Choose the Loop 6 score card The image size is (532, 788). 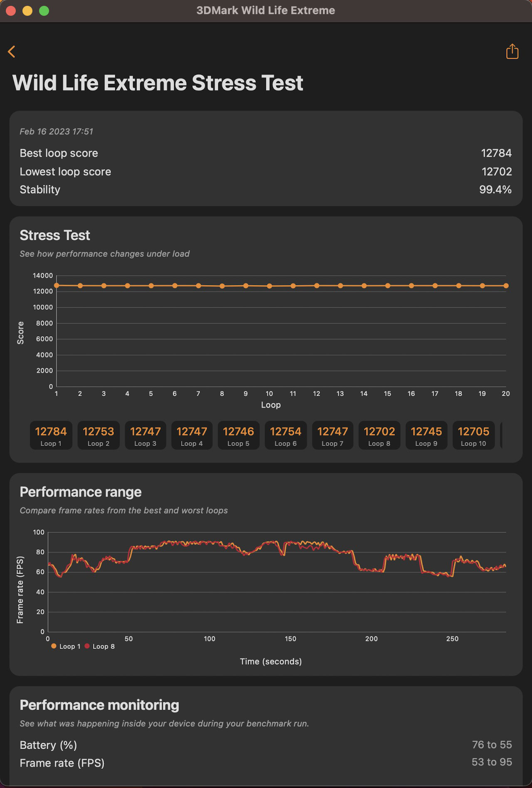[286, 435]
